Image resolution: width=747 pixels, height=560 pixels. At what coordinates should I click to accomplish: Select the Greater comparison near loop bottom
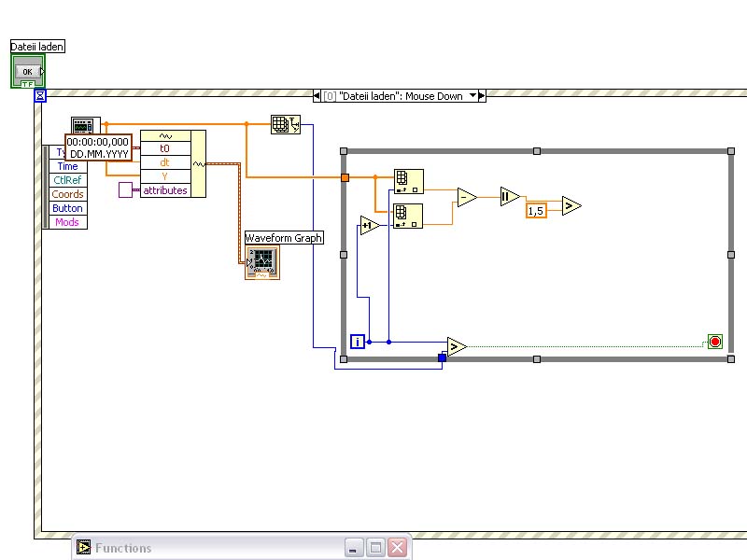pos(457,346)
